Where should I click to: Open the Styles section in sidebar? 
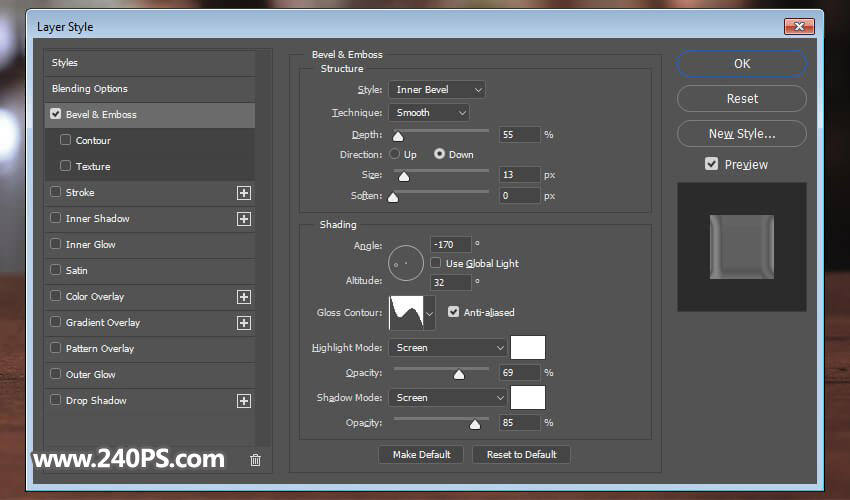click(150, 63)
